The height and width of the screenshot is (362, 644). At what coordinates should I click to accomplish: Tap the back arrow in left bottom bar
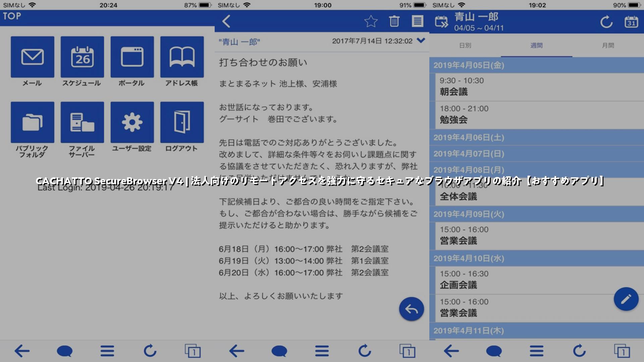pos(22,351)
